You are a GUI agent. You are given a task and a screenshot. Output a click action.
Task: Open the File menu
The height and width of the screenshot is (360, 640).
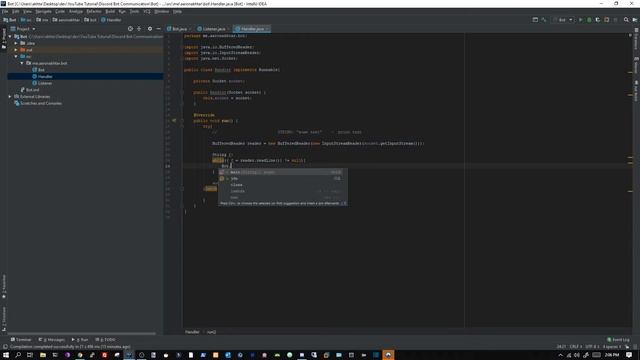[5, 11]
